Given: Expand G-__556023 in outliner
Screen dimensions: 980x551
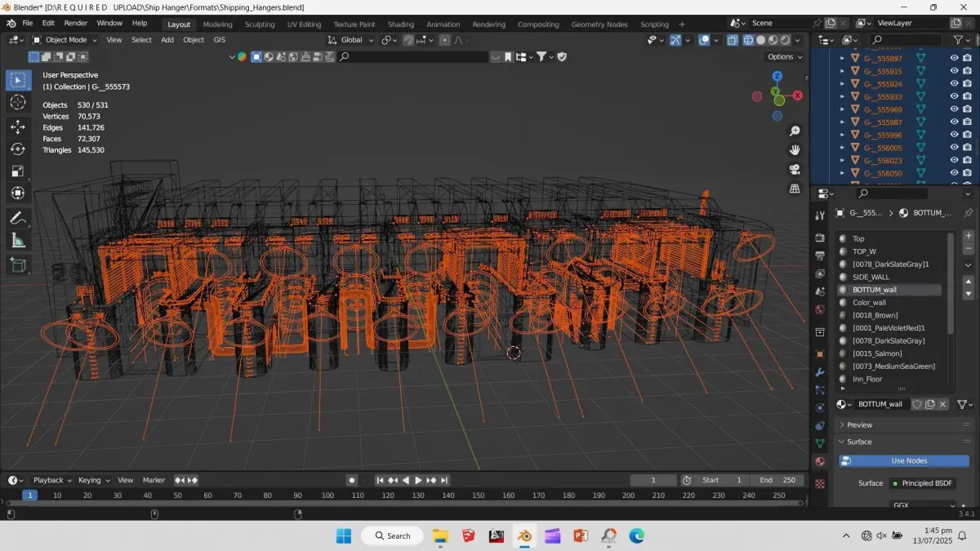Looking at the screenshot, I should click(x=842, y=160).
